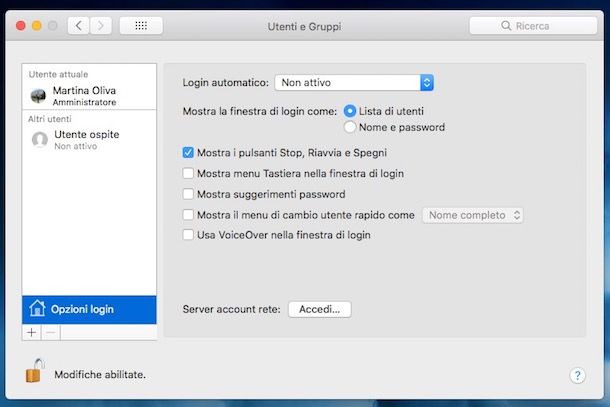Click the open padlock icon
The image size is (610, 407).
click(x=35, y=370)
